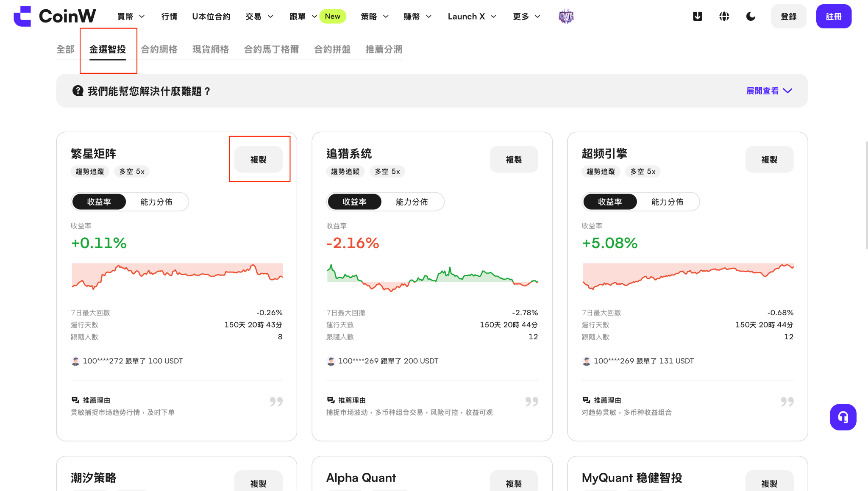This screenshot has height=491, width=868.
Task: Expand the 跟單 dropdown menu
Action: point(303,17)
